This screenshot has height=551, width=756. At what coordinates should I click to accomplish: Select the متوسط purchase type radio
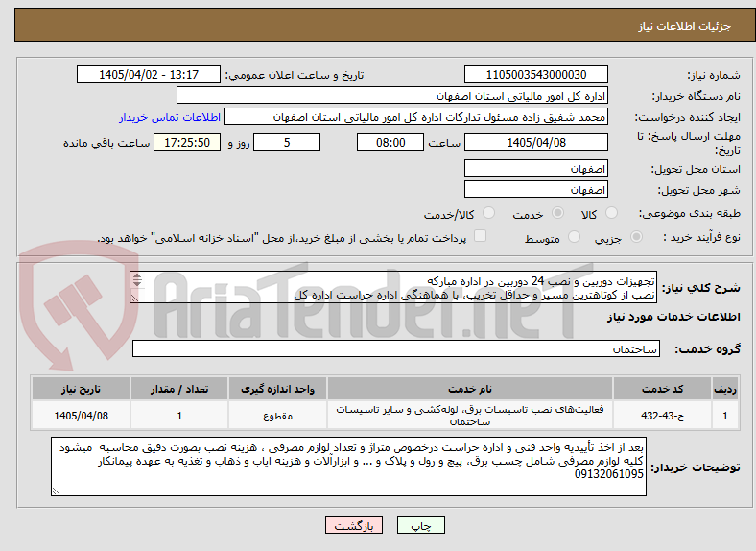[574, 236]
